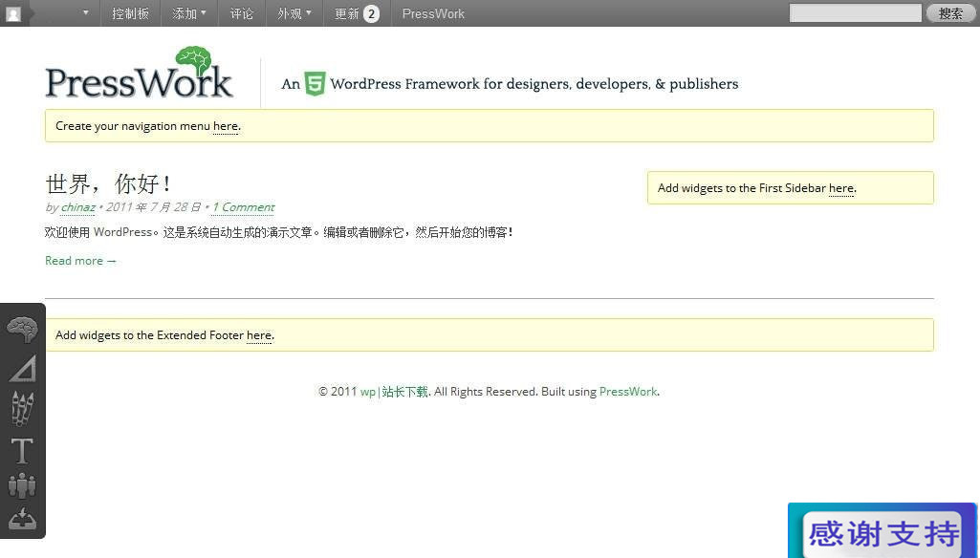
Task: Click the brain icon in the PressWork toolbar
Action: coord(22,330)
